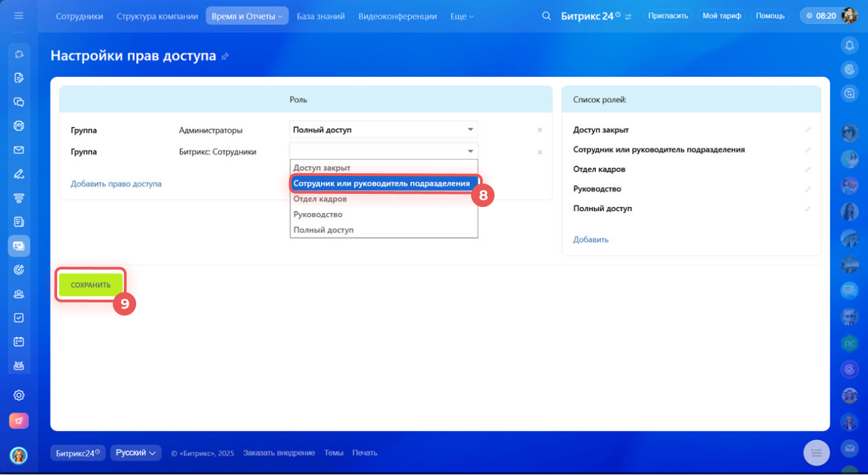Edit the 'Отдел кадров' role pencil icon
The width and height of the screenshot is (868, 475).
(808, 169)
